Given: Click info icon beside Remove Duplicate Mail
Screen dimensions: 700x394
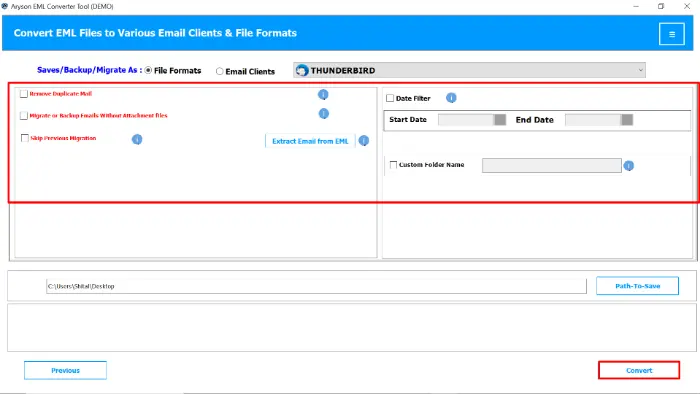Looking at the screenshot, I should point(323,95).
